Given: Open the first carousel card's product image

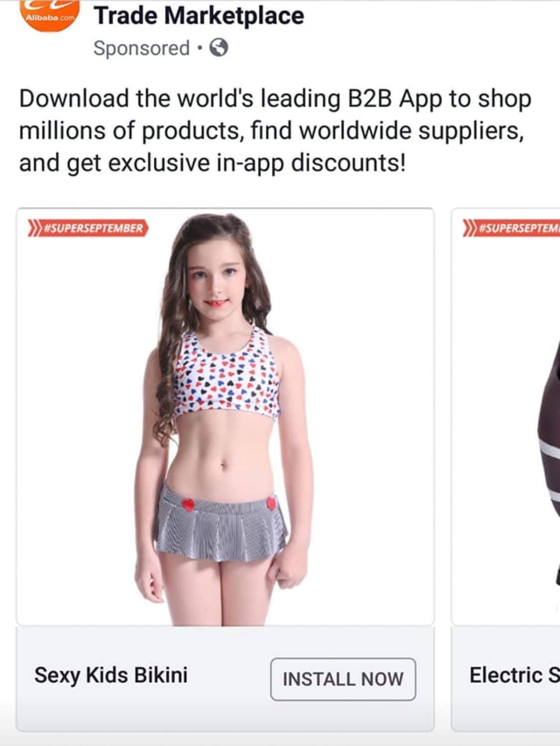Looking at the screenshot, I should point(225,417).
